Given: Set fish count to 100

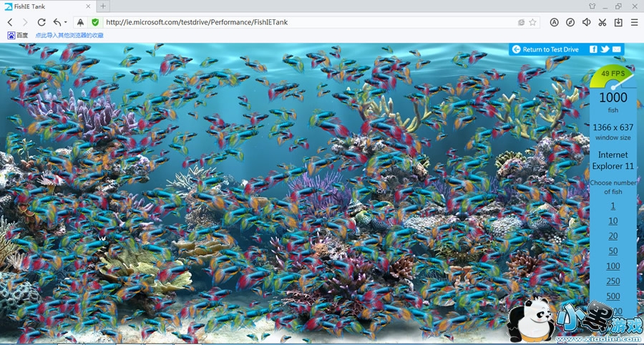Looking at the screenshot, I should (x=613, y=266).
